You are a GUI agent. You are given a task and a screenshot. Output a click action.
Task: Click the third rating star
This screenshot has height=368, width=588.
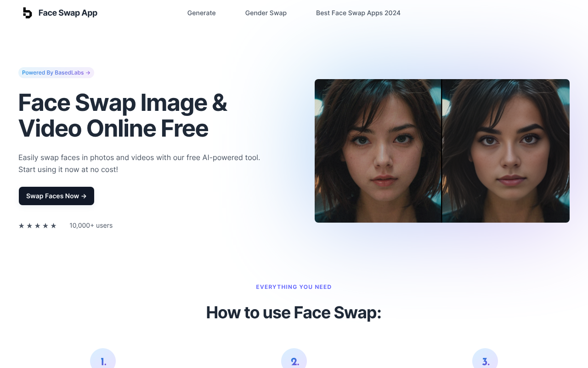(x=38, y=225)
